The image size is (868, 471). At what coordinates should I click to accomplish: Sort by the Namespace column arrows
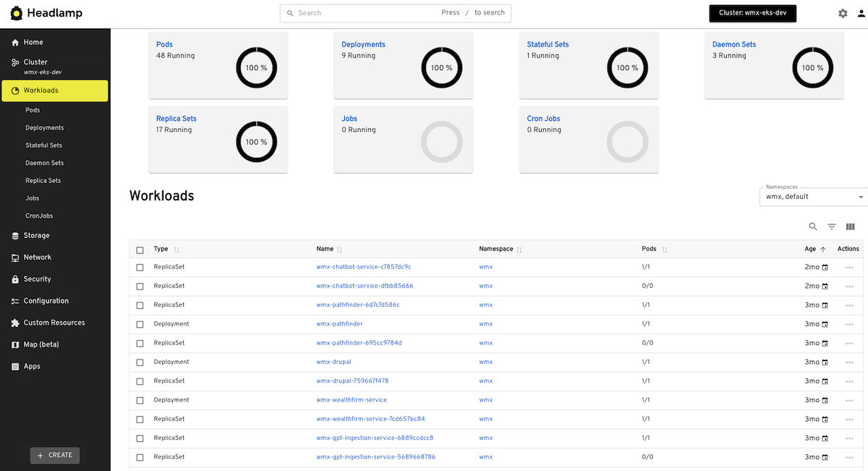[x=519, y=250]
